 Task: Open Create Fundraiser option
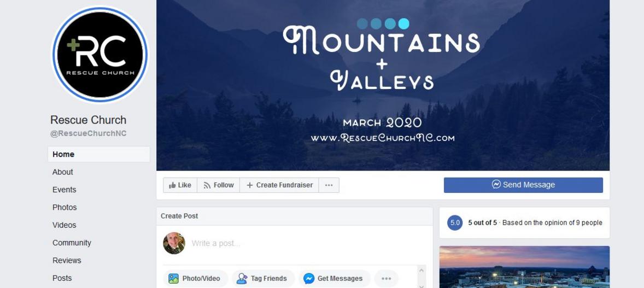click(x=279, y=185)
